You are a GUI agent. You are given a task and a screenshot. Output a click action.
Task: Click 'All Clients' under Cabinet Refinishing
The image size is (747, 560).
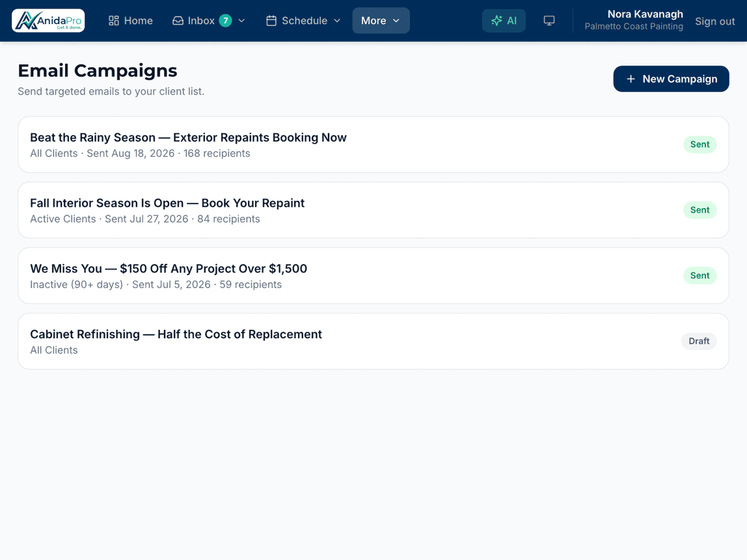(x=54, y=350)
